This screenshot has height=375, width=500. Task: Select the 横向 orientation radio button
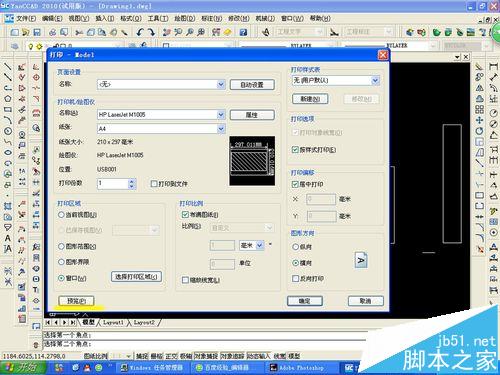pyautogui.click(x=295, y=263)
